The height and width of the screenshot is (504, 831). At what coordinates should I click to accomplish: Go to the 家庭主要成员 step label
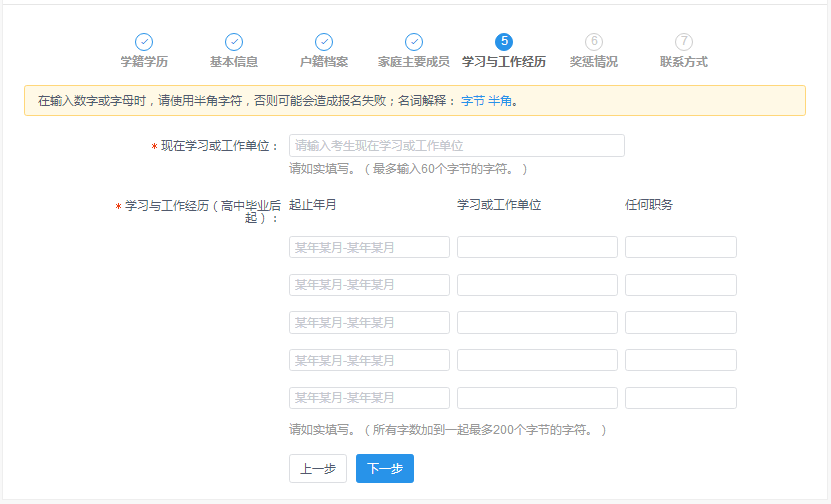tap(414, 62)
